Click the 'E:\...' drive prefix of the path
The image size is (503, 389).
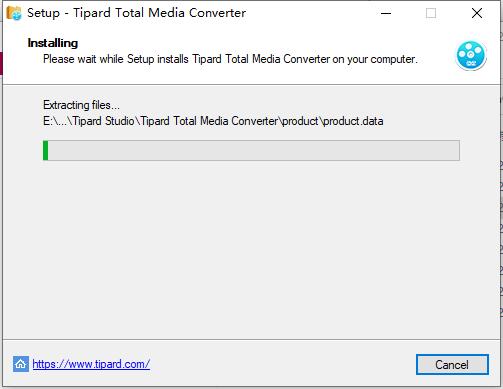click(x=56, y=121)
